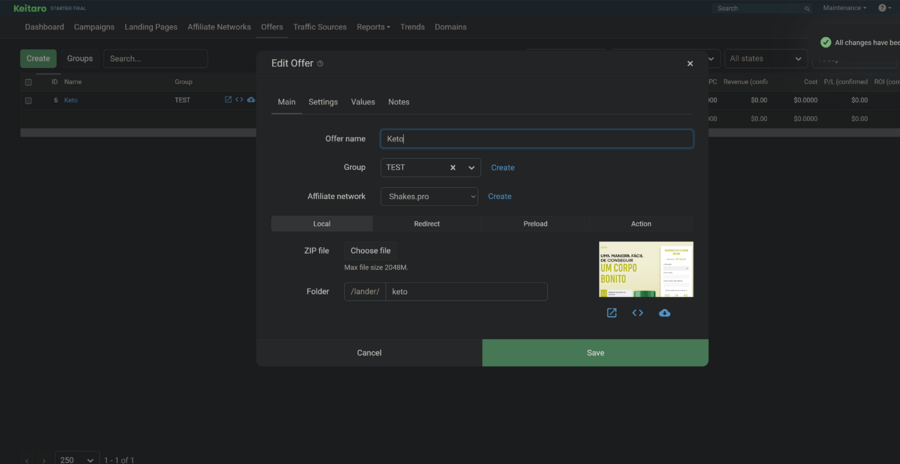This screenshot has width=900, height=464.
Task: Switch to the Settings tab
Action: [x=323, y=102]
